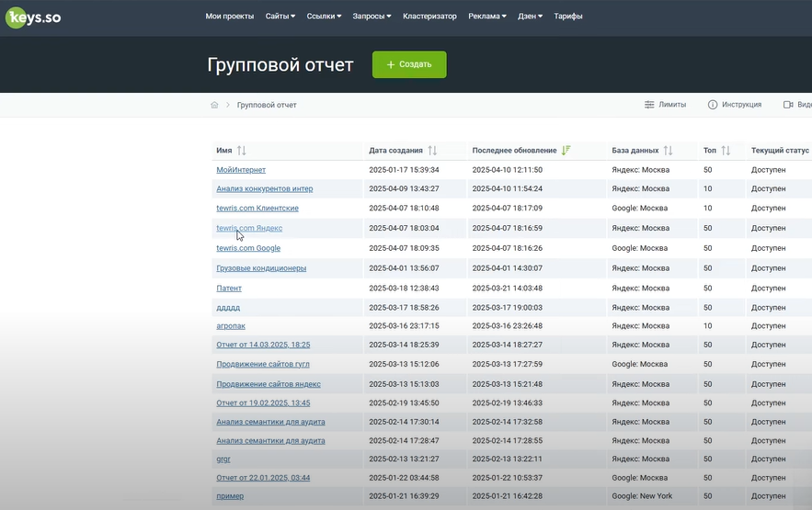Click the home icon in breadcrumb
This screenshot has height=510, width=812.
click(214, 105)
